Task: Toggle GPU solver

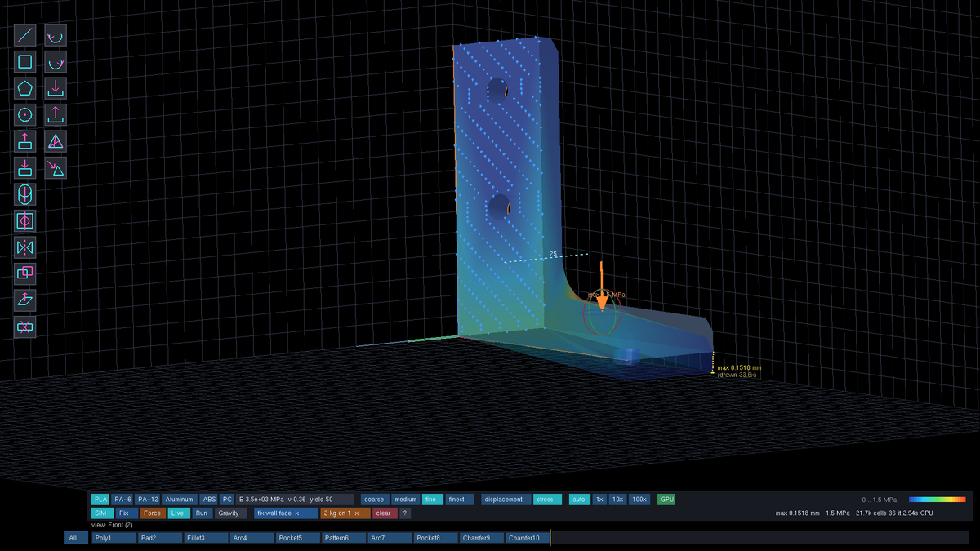Action: coord(666,499)
